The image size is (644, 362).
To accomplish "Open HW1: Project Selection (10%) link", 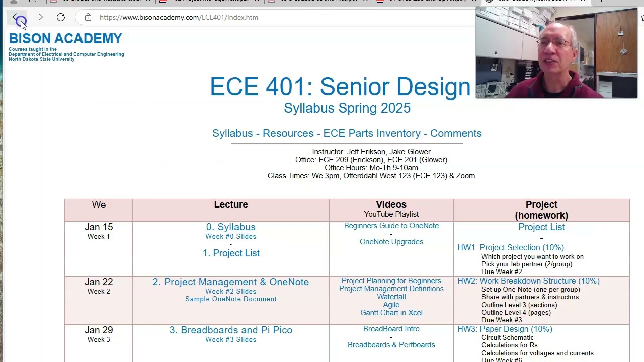I will pos(511,247).
